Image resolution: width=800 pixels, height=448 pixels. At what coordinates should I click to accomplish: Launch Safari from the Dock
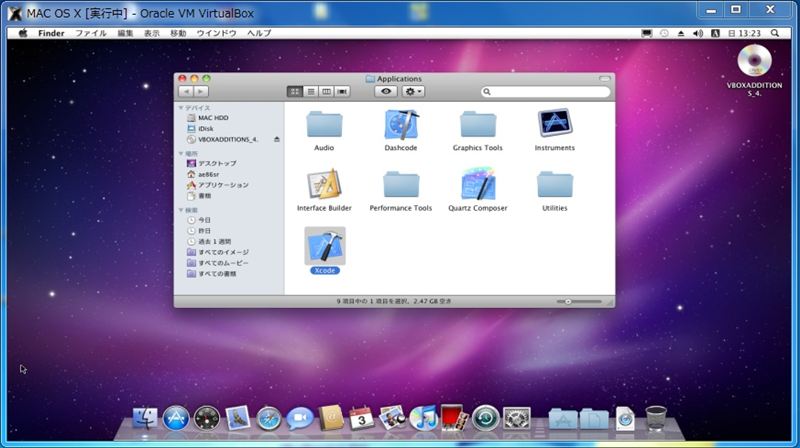(269, 418)
